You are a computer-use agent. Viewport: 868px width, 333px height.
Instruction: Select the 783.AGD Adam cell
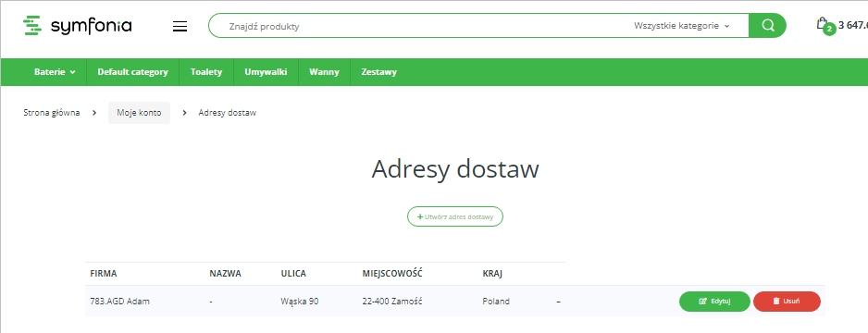(x=119, y=302)
